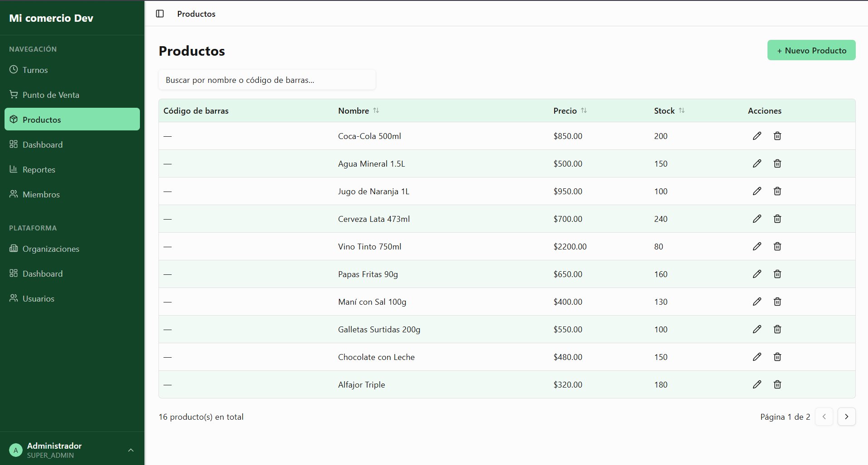Open Dashboard under Plataforma
Image resolution: width=868 pixels, height=465 pixels.
tap(72, 273)
